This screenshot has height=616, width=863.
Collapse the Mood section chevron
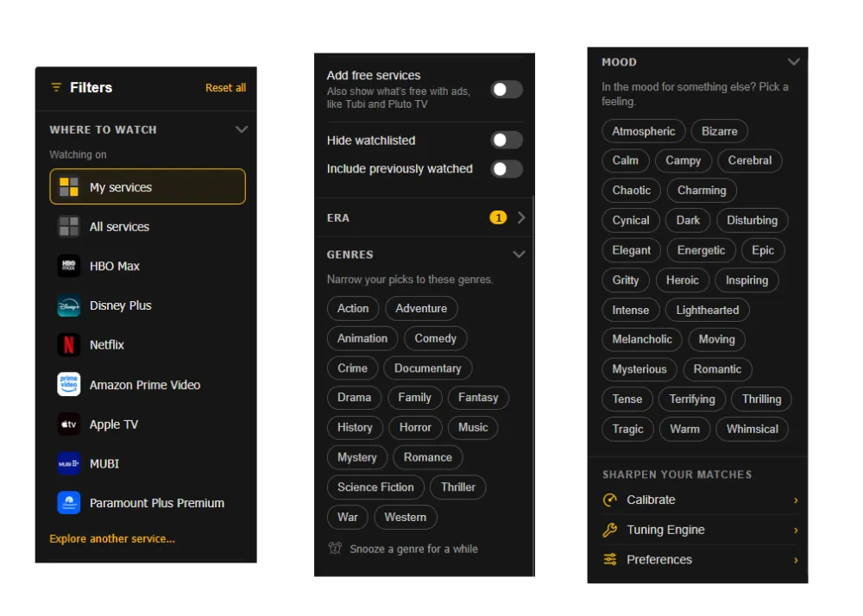pyautogui.click(x=794, y=61)
